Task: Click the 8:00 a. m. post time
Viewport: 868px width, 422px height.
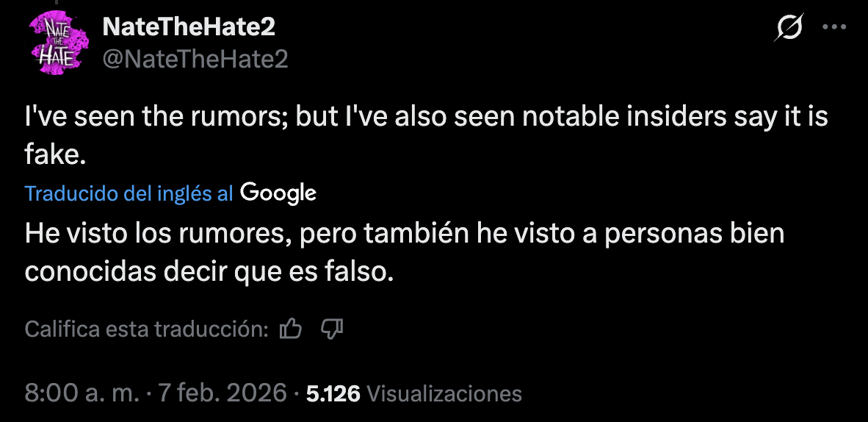Action: point(82,393)
